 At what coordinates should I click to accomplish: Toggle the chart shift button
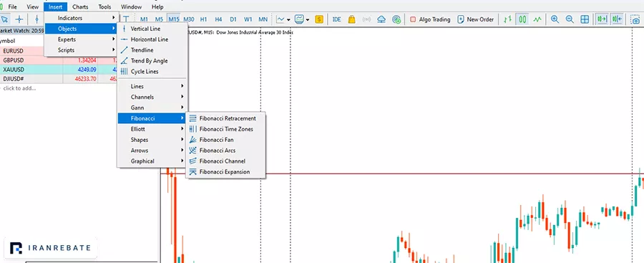(617, 19)
